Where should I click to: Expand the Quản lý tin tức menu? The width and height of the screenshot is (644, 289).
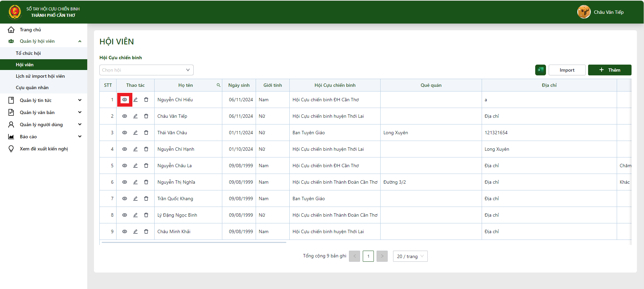click(x=44, y=100)
